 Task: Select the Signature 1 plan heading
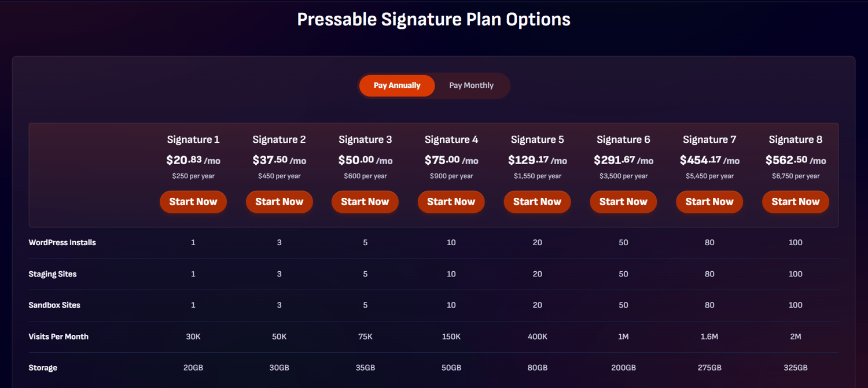coord(193,139)
